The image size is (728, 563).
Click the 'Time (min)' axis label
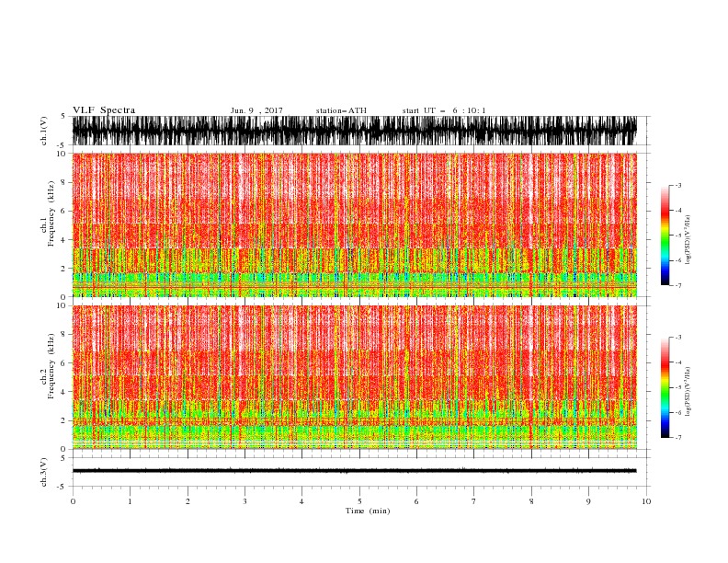[368, 511]
